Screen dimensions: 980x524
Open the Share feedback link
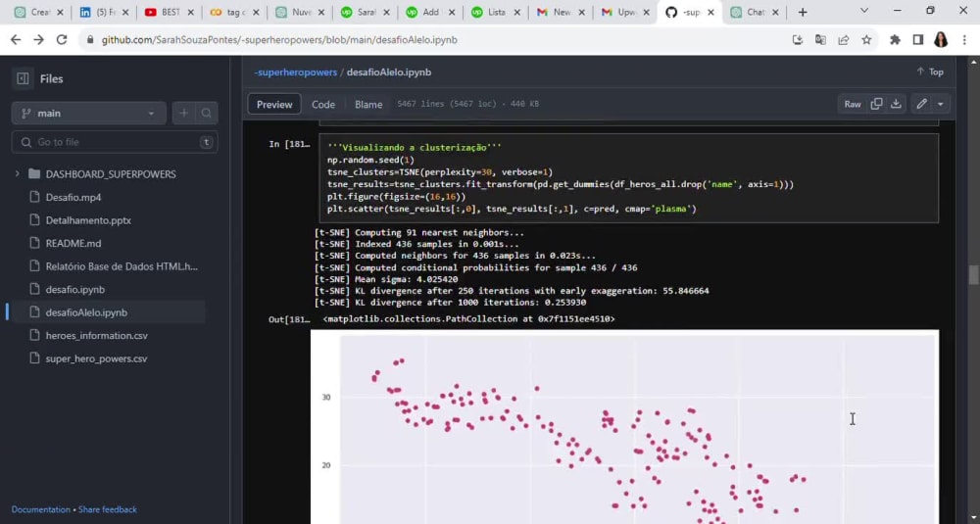[x=108, y=509]
